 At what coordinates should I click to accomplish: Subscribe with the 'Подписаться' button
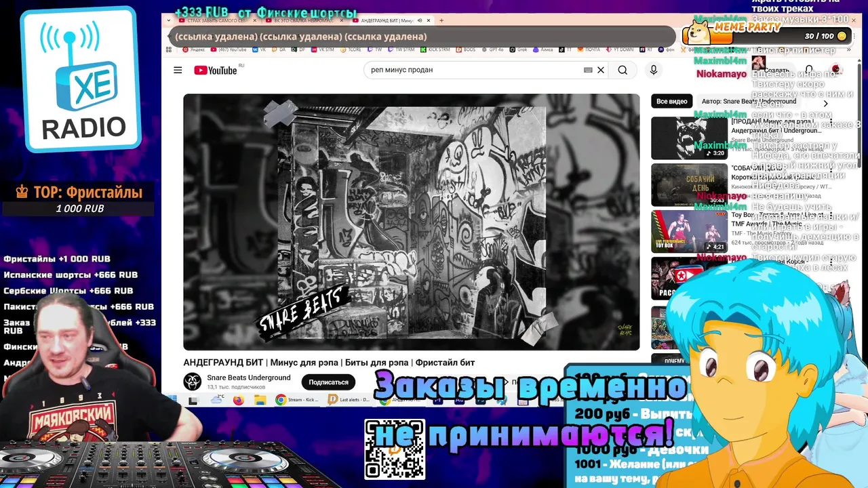point(328,382)
